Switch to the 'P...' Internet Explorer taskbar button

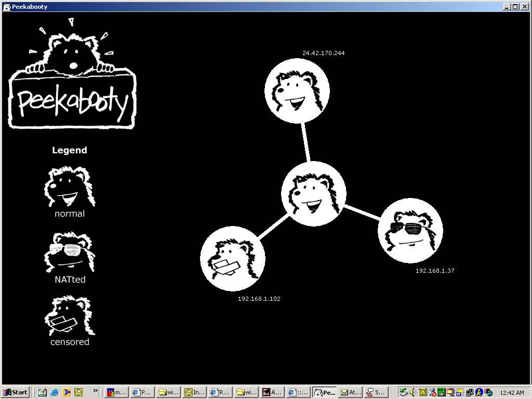(142, 392)
